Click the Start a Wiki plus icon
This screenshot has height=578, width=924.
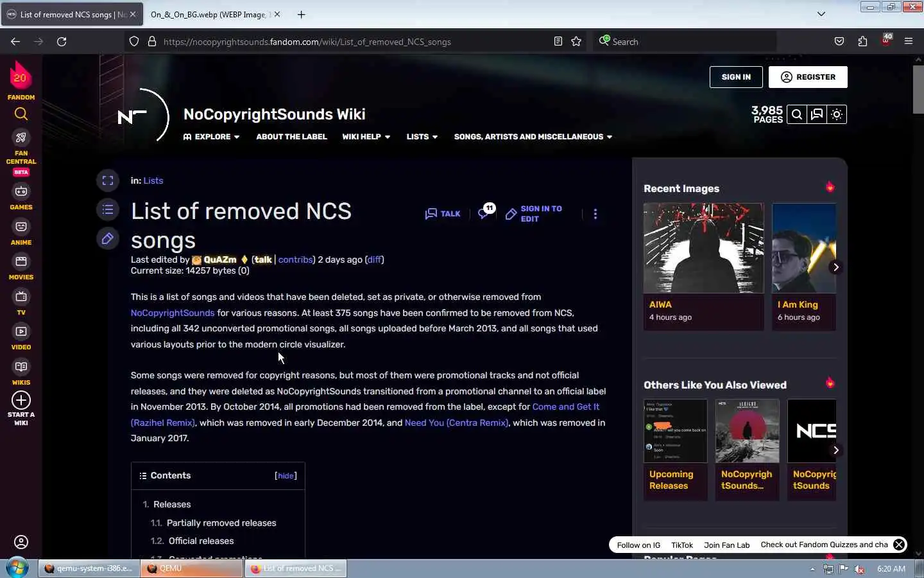point(21,400)
